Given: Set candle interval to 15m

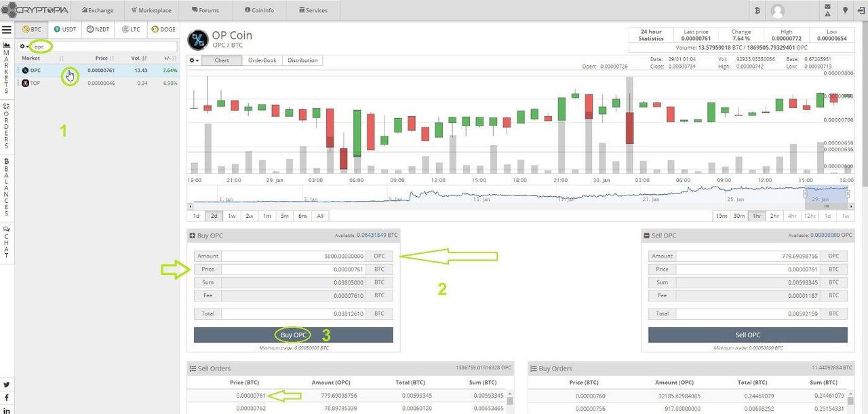Looking at the screenshot, I should point(722,216).
